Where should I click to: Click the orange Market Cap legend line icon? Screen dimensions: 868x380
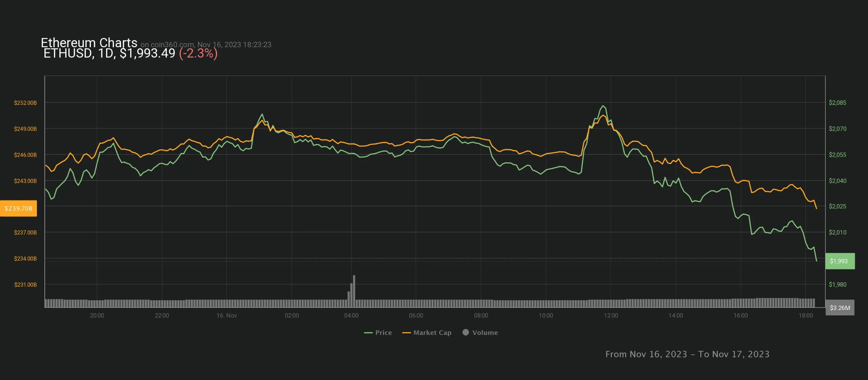click(x=406, y=333)
